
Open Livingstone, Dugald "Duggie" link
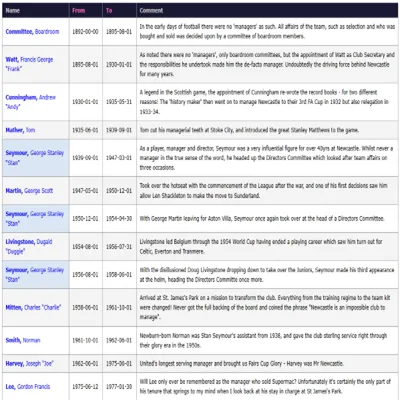[x=29, y=247]
